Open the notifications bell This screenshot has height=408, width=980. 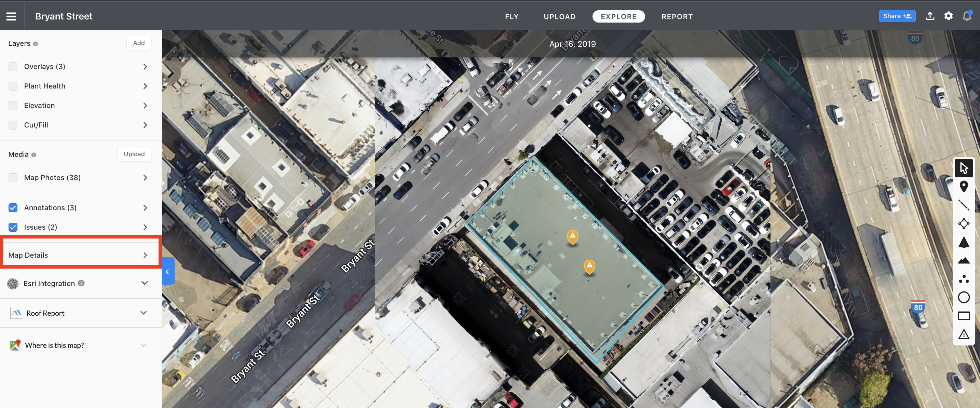coord(967,16)
